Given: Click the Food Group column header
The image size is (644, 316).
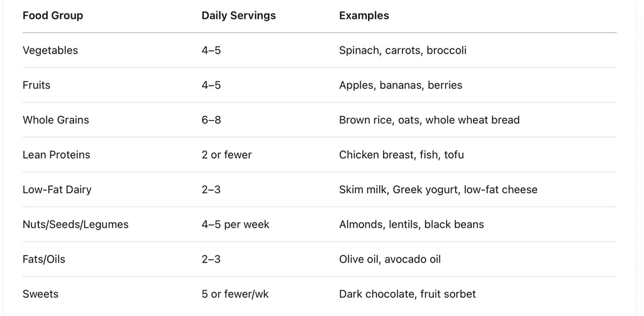Looking at the screenshot, I should click(53, 16).
